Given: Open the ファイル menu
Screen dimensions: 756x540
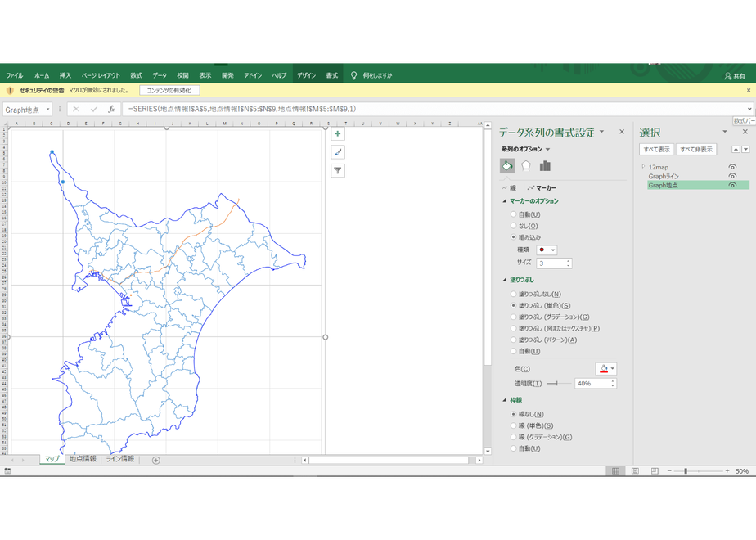Looking at the screenshot, I should tap(15, 76).
